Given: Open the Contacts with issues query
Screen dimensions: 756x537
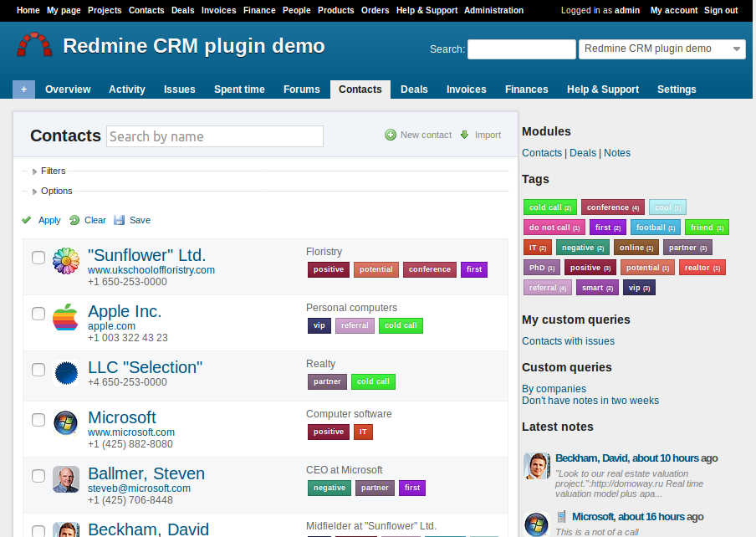Looking at the screenshot, I should pyautogui.click(x=568, y=341).
